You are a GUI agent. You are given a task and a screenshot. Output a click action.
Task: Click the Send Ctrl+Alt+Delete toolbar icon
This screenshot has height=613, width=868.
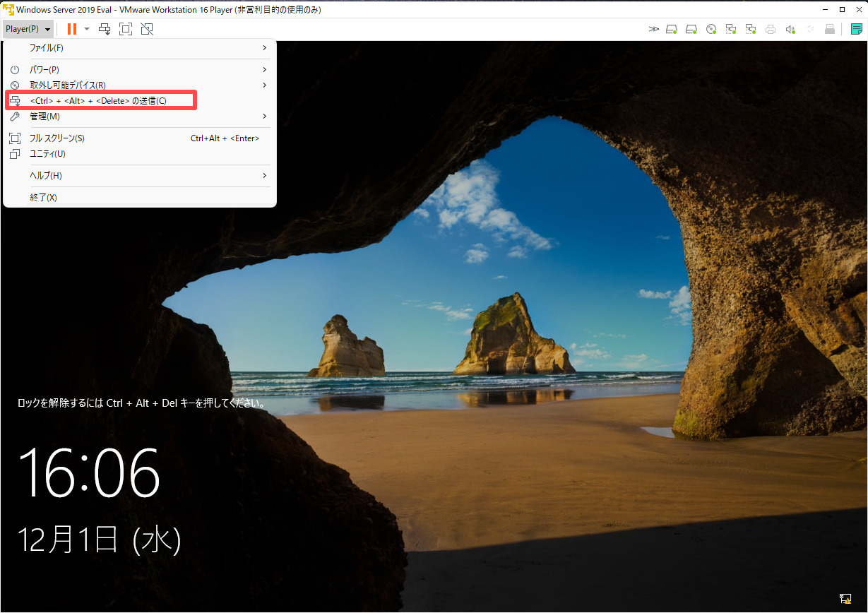coord(105,29)
